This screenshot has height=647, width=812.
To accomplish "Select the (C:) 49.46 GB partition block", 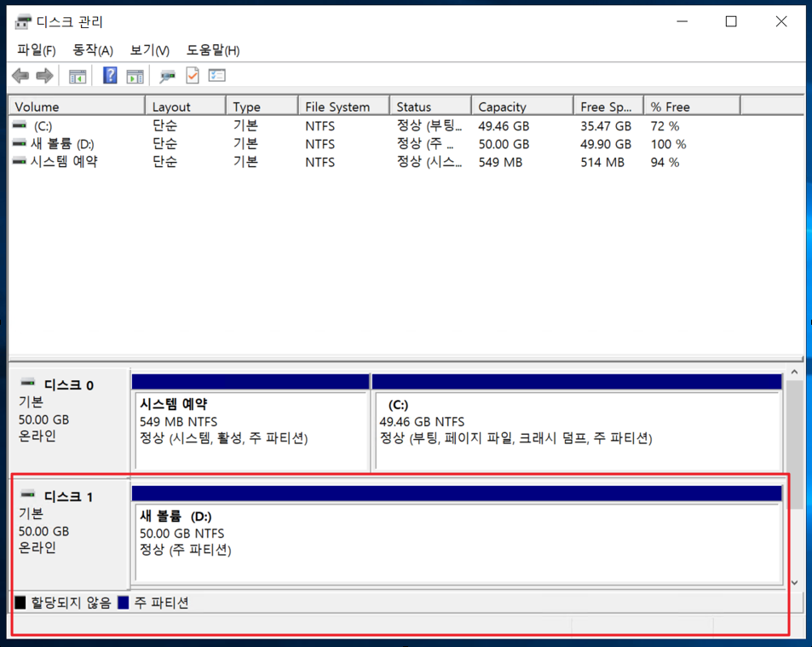I will point(577,423).
